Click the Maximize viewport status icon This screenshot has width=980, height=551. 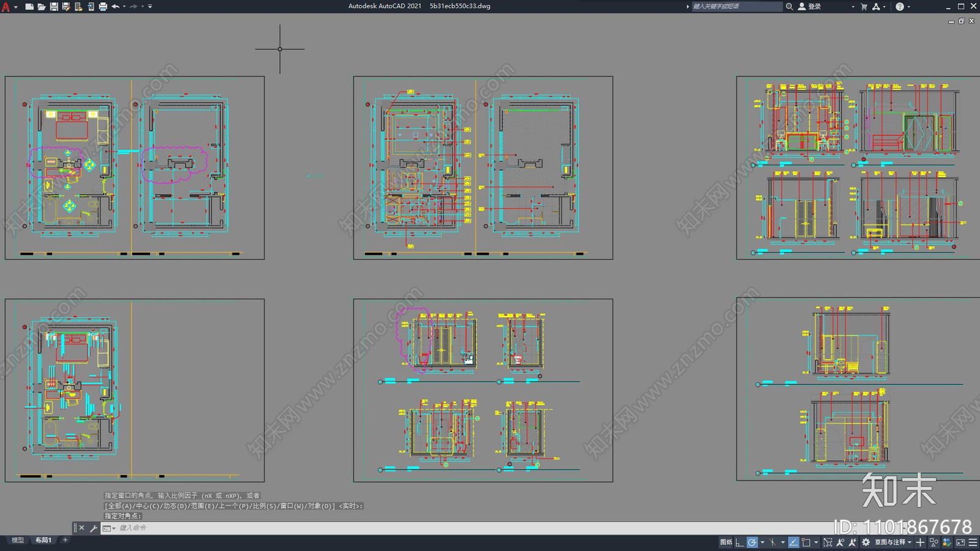pyautogui.click(x=828, y=542)
